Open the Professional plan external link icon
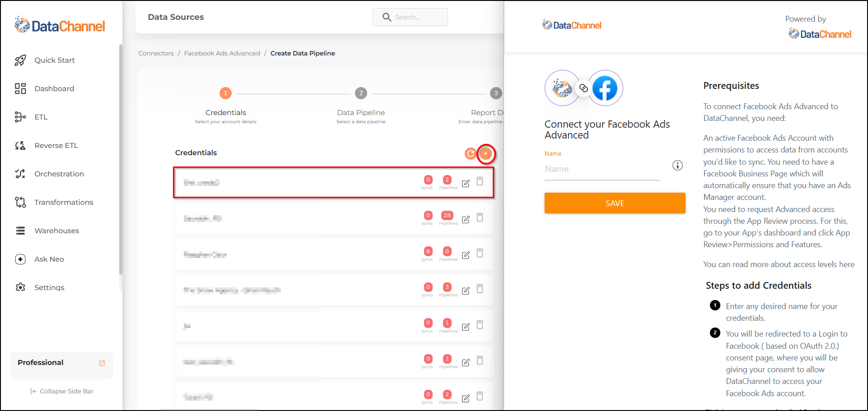This screenshot has height=411, width=868. click(102, 363)
